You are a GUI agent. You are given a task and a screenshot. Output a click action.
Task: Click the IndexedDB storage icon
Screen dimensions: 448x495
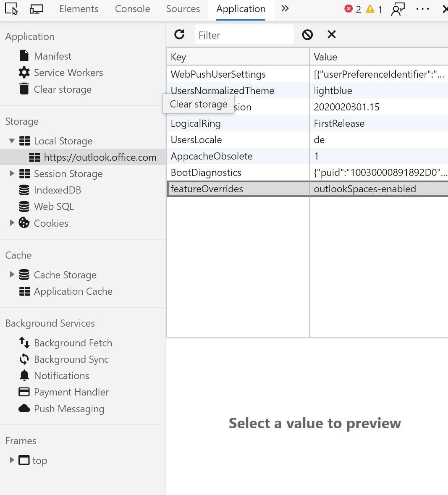tap(24, 190)
